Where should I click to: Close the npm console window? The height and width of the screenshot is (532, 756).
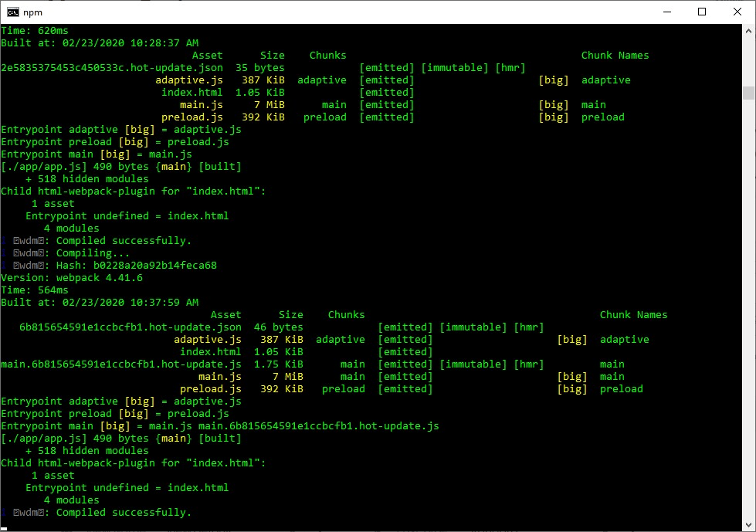[737, 12]
